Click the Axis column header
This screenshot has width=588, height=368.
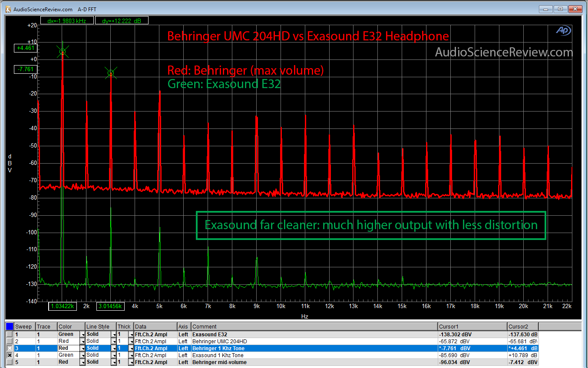pyautogui.click(x=184, y=327)
